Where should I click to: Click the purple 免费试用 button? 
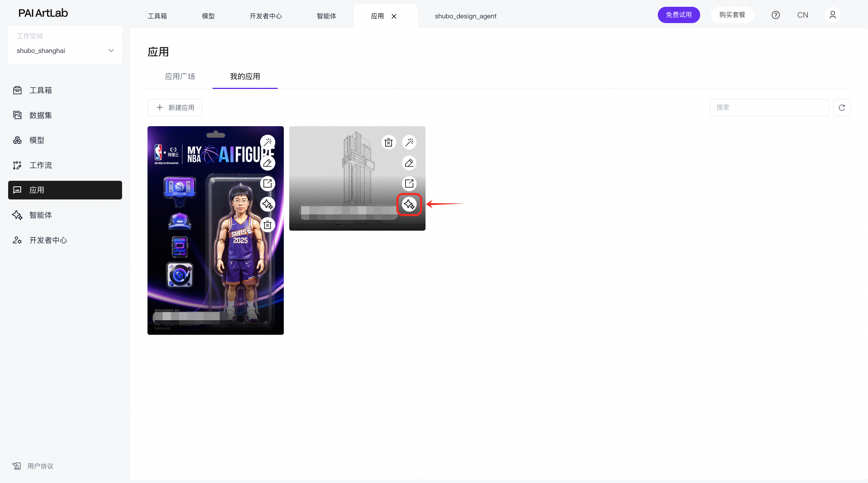[x=678, y=15]
